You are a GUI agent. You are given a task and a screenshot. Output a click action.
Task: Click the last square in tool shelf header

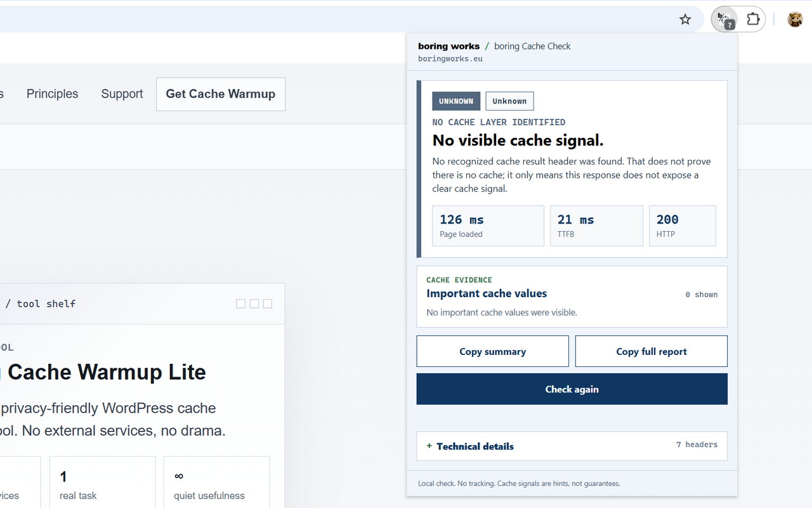coord(268,304)
